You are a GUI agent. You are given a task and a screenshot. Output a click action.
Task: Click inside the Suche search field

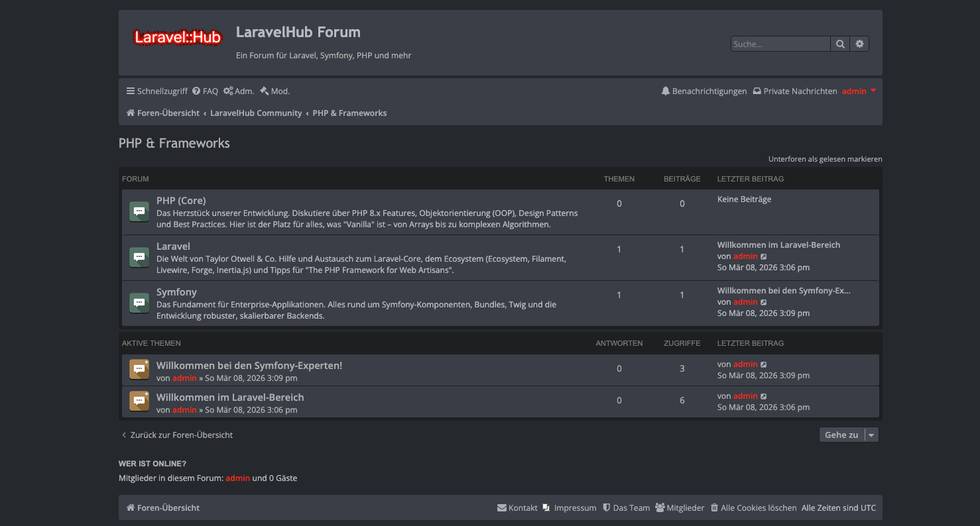(x=780, y=43)
